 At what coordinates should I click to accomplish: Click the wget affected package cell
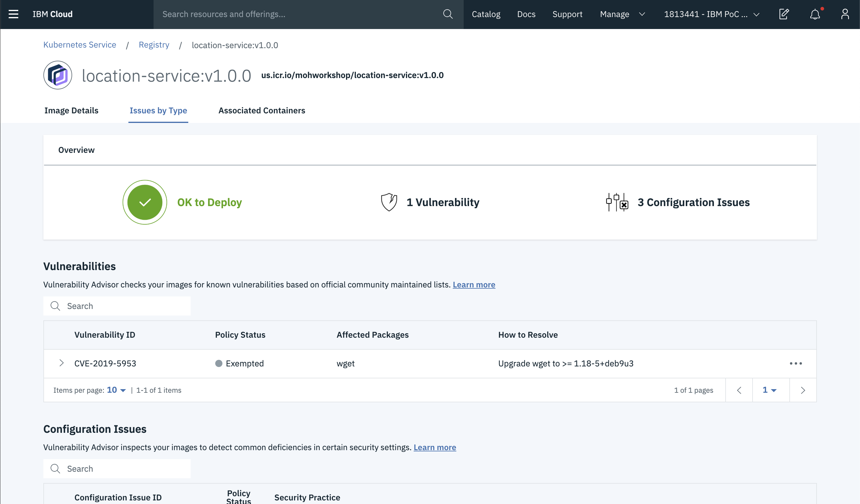tap(346, 363)
